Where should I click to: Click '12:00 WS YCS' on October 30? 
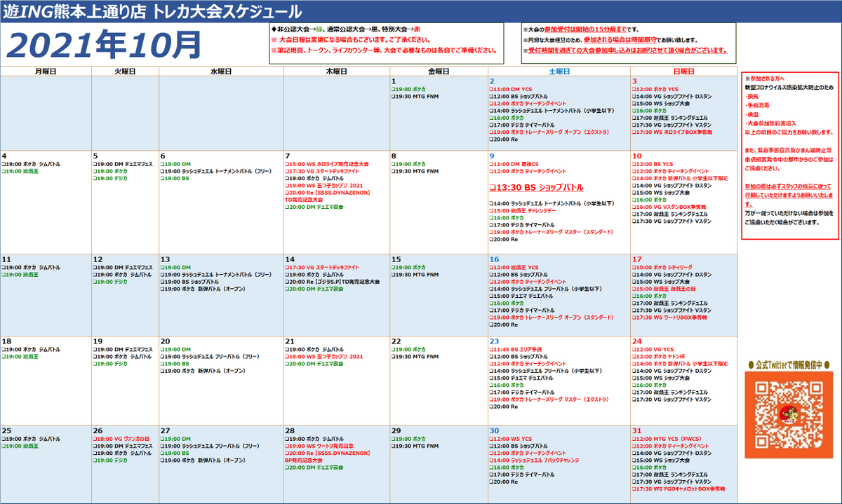tap(512, 439)
